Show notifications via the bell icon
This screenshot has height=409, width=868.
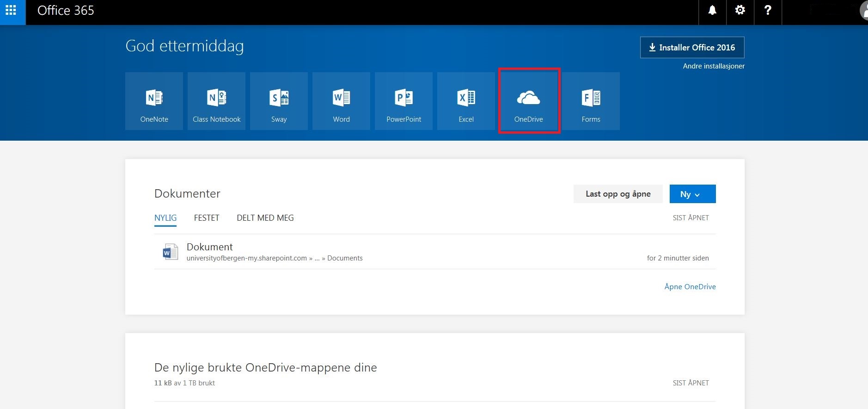tap(712, 10)
